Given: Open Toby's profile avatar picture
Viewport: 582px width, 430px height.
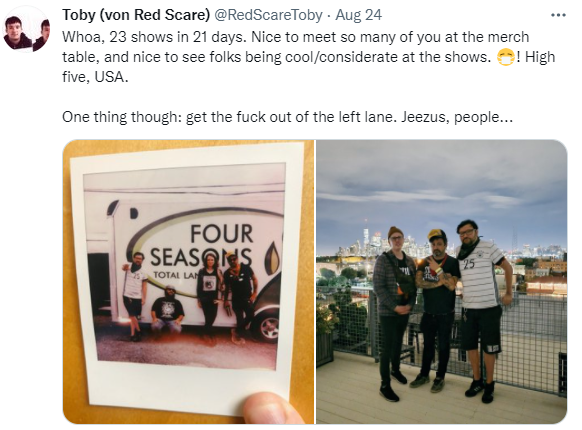Looking at the screenshot, I should tap(27, 30).
